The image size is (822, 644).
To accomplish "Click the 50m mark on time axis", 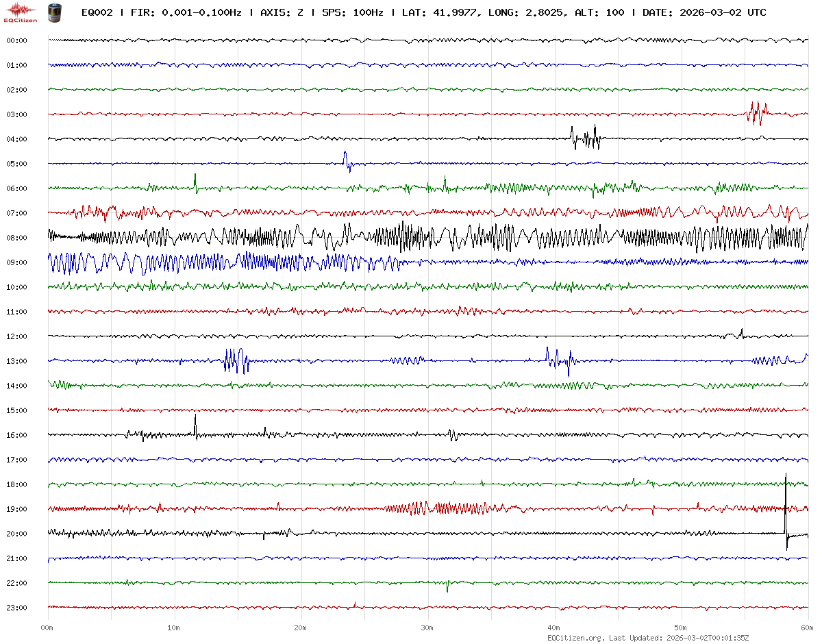I will click(680, 628).
